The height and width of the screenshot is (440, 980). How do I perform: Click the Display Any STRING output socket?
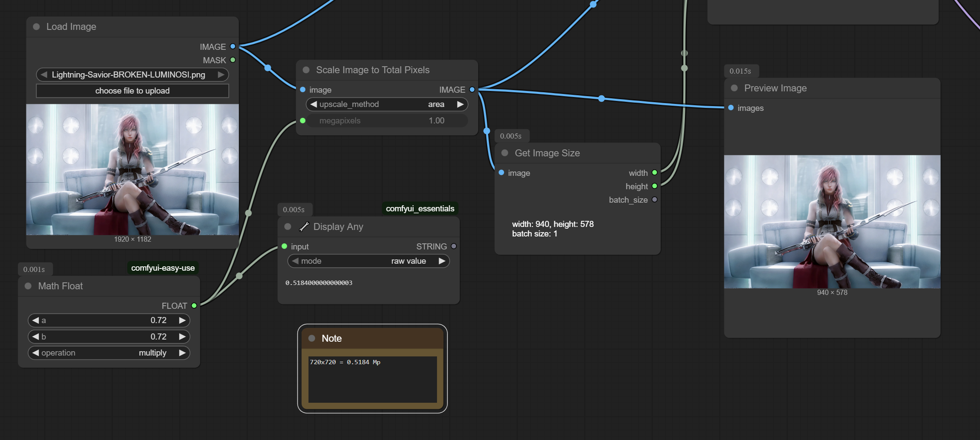pos(454,246)
